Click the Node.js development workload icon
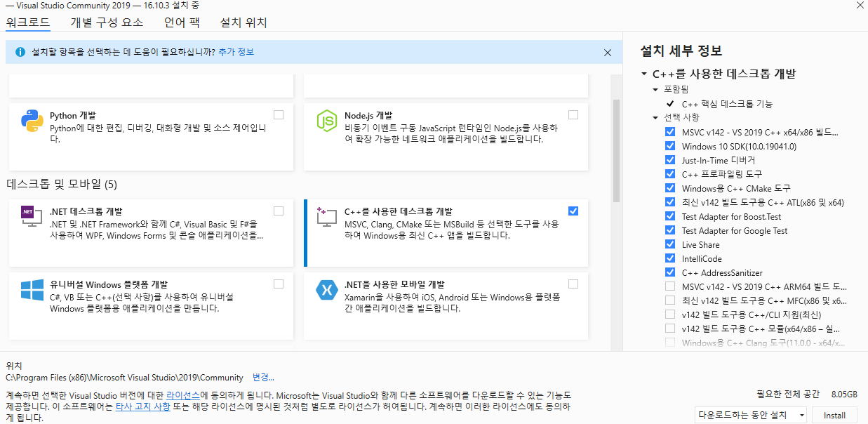The image size is (868, 424). coord(327,121)
